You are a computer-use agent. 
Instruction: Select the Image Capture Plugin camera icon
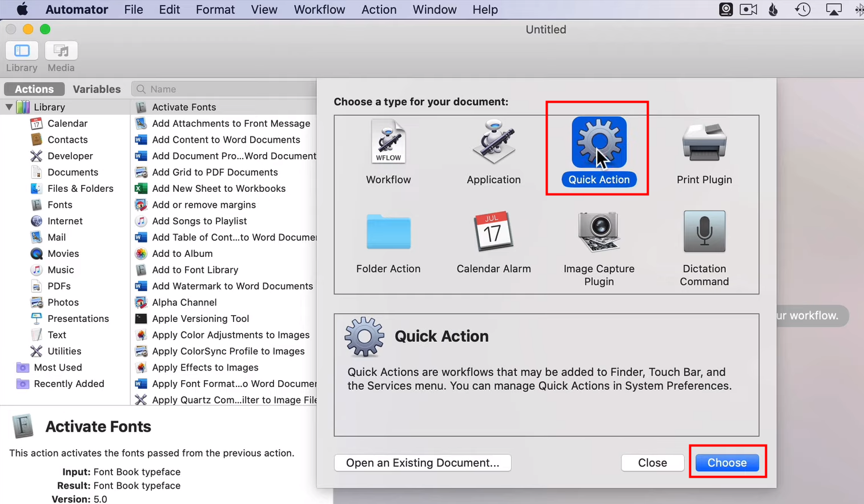coord(599,231)
